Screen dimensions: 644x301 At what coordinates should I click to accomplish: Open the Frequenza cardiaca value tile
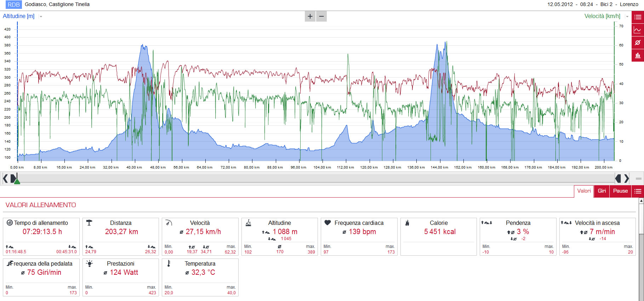click(x=359, y=237)
